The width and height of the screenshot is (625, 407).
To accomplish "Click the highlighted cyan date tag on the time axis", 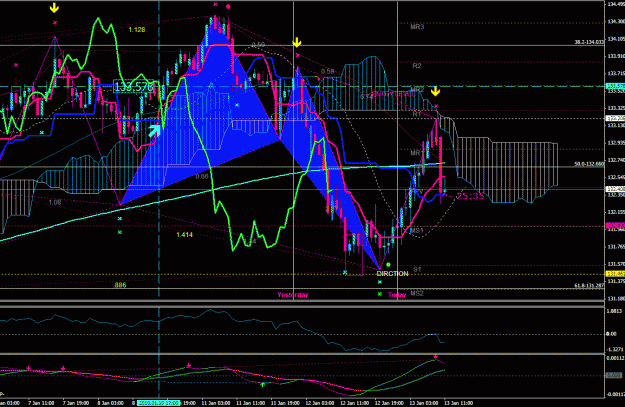I will pos(159,403).
